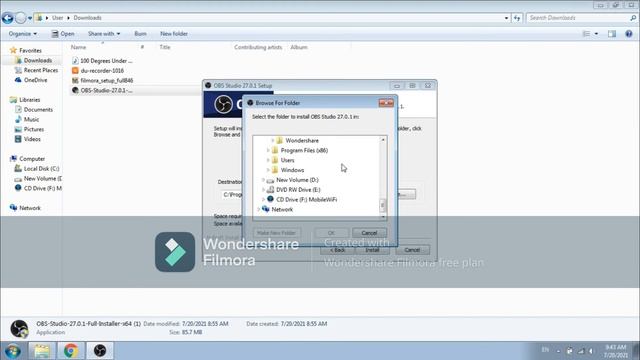Click the change view icon

[586, 34]
